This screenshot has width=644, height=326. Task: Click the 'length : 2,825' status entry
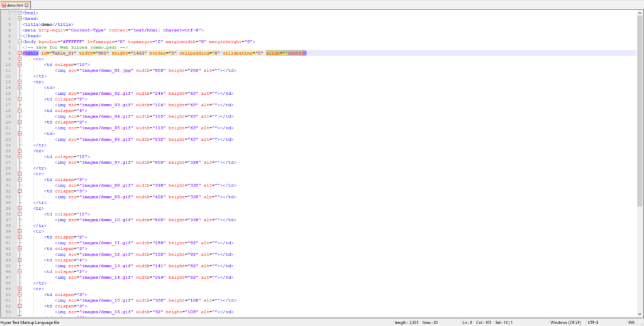[407, 323]
